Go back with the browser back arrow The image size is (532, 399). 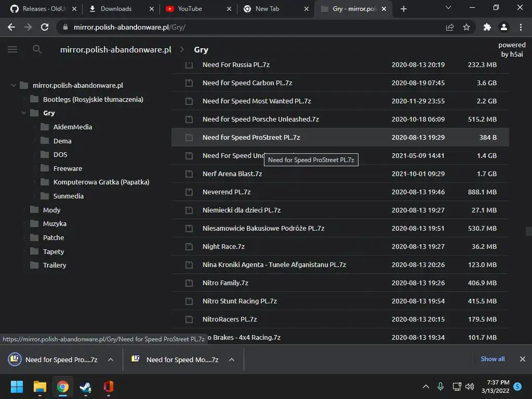tap(11, 27)
